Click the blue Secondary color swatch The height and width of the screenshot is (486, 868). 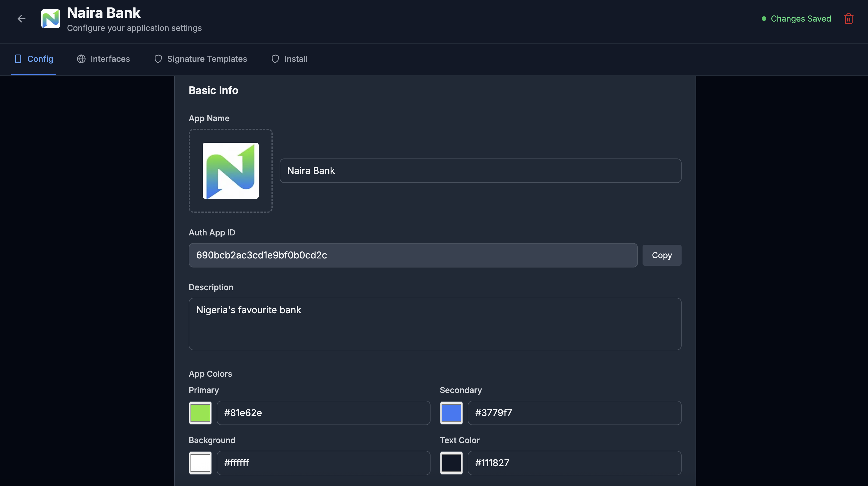point(451,413)
